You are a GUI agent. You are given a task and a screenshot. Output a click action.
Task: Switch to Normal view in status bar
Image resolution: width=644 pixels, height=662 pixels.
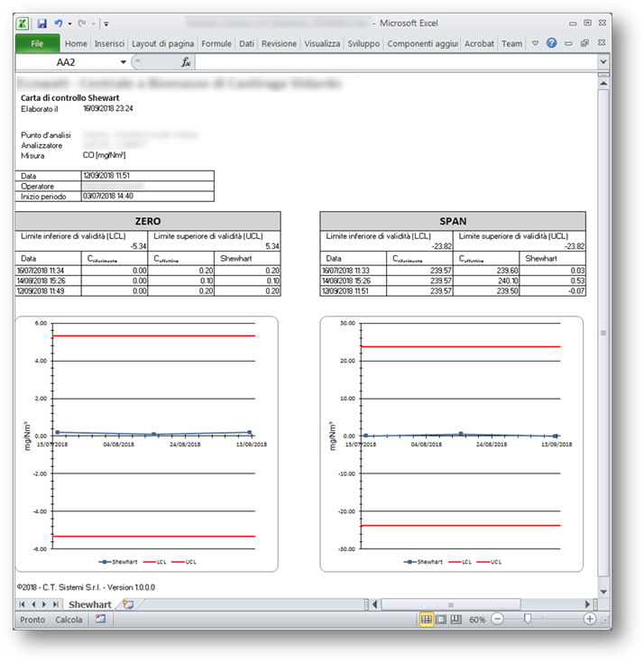pyautogui.click(x=427, y=620)
